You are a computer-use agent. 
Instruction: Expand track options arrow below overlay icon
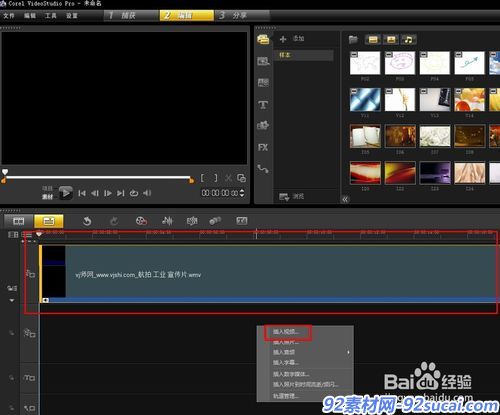[12, 300]
